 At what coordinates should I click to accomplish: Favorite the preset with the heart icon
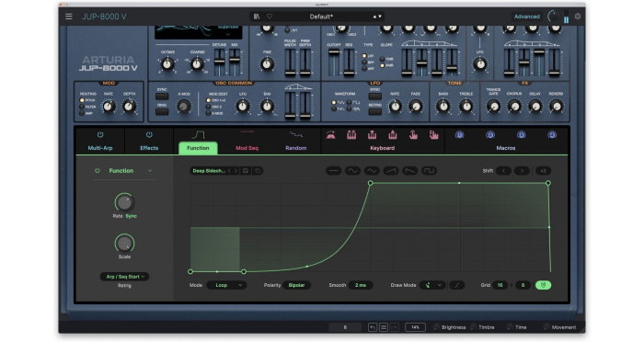270,17
